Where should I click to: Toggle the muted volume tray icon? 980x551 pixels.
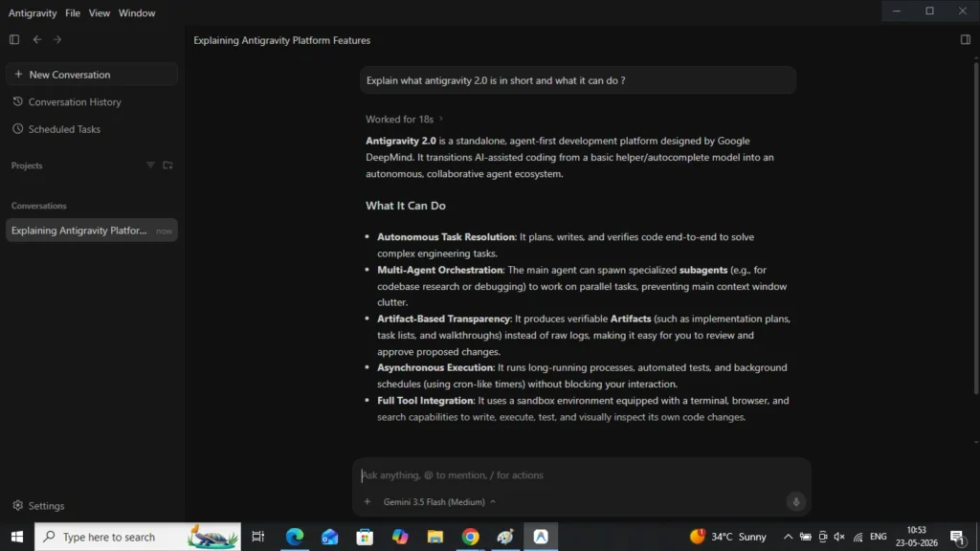[839, 537]
